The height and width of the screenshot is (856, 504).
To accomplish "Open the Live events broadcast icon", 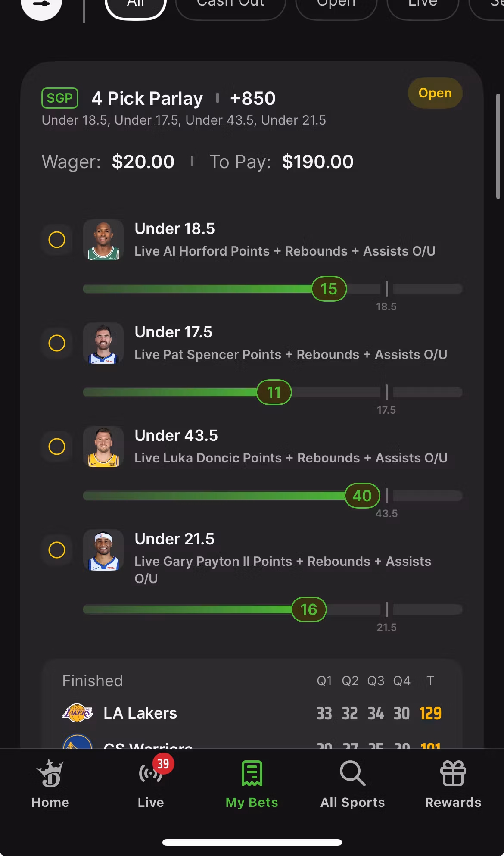I will (x=151, y=773).
